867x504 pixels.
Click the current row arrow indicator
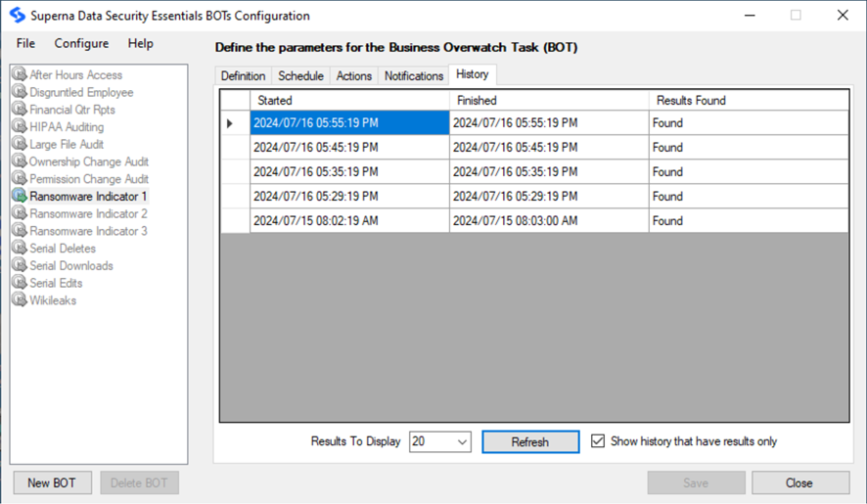pyautogui.click(x=229, y=123)
